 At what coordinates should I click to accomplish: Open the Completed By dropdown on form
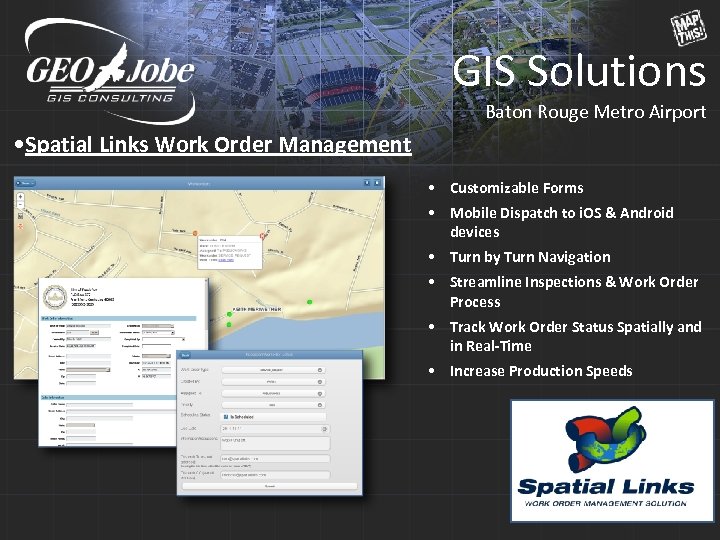pyautogui.click(x=163, y=339)
